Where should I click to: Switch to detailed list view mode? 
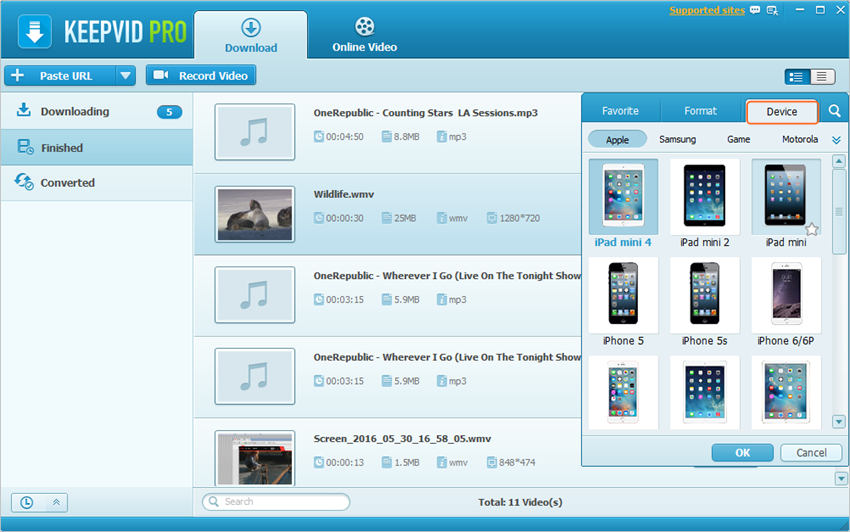point(798,76)
